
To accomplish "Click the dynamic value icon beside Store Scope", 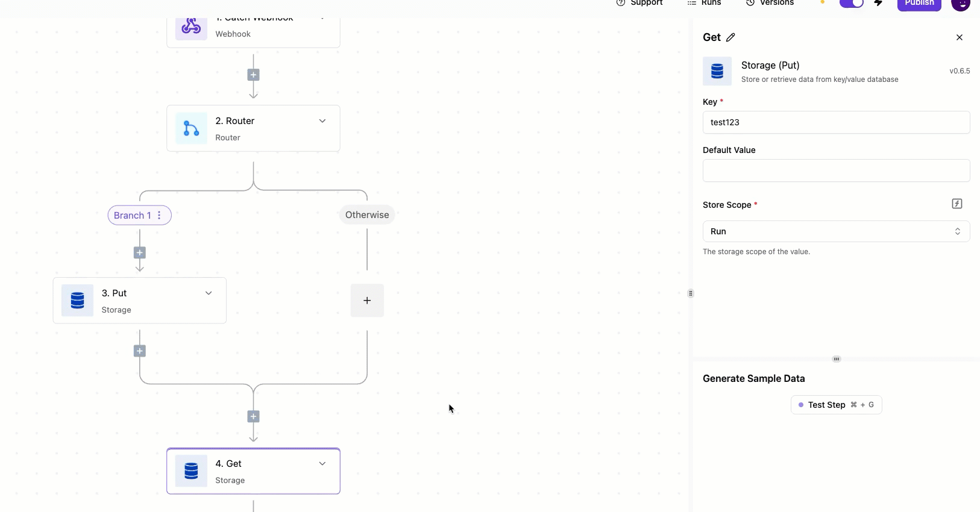I will [956, 204].
